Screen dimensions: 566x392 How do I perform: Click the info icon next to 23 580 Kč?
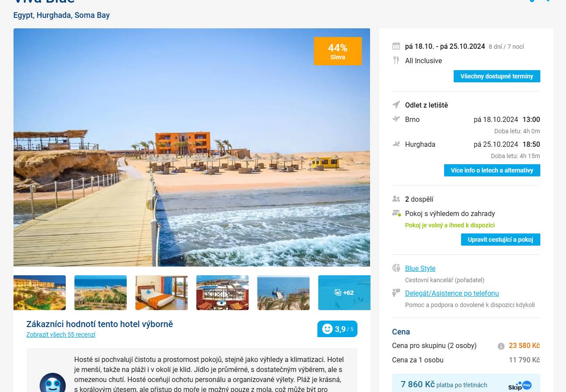501,346
